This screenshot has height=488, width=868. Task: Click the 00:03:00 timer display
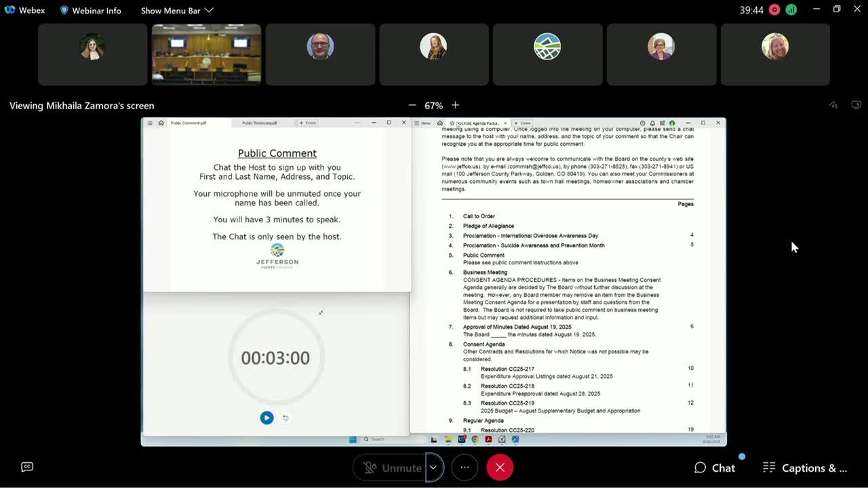pos(275,358)
